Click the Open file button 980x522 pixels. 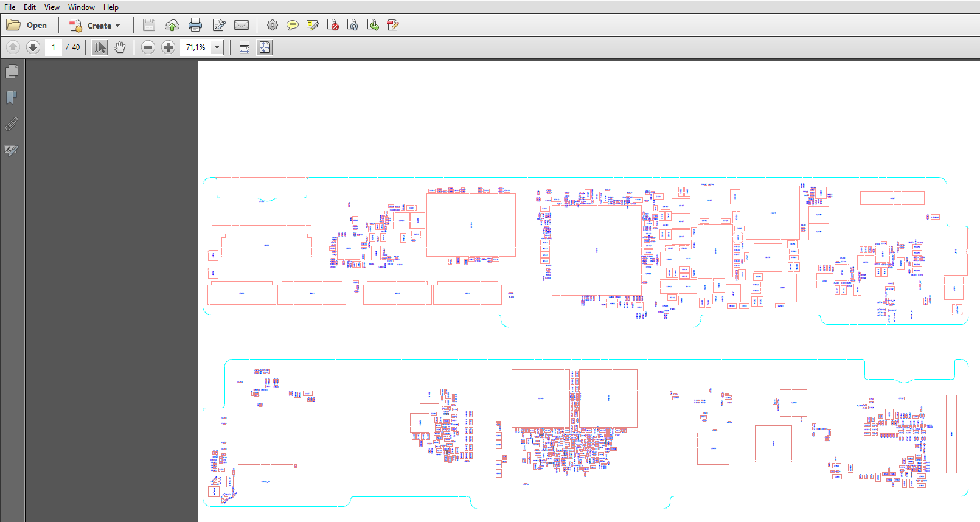[x=27, y=26]
